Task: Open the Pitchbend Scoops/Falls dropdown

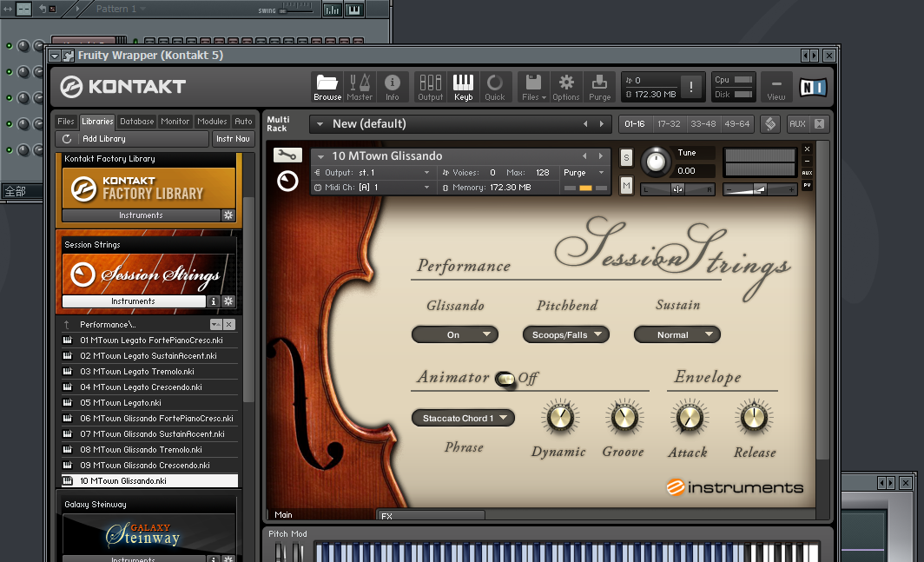Action: tap(565, 334)
